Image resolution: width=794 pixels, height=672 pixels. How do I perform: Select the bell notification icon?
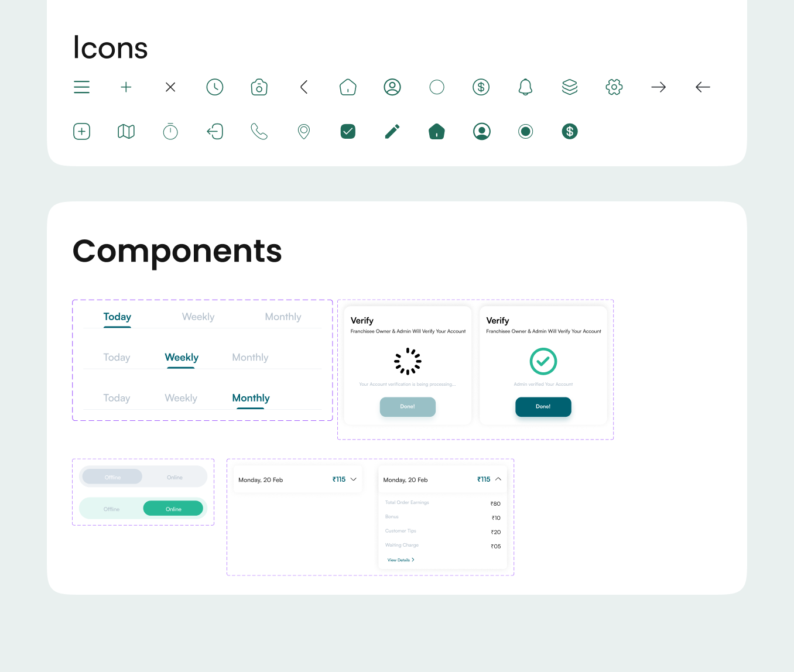tap(525, 87)
